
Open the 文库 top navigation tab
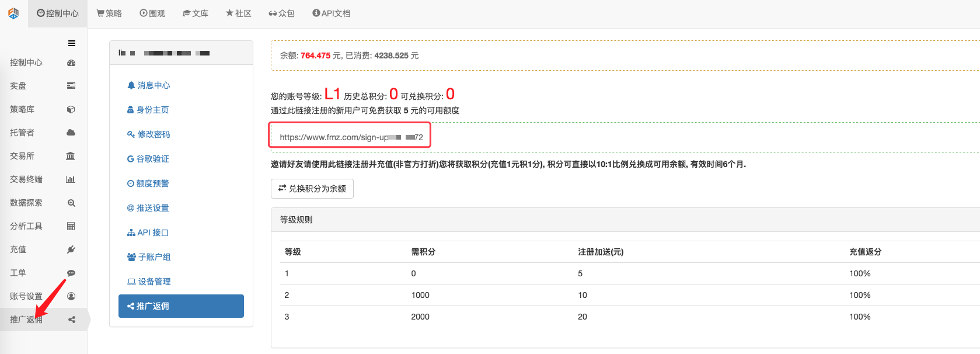(196, 13)
